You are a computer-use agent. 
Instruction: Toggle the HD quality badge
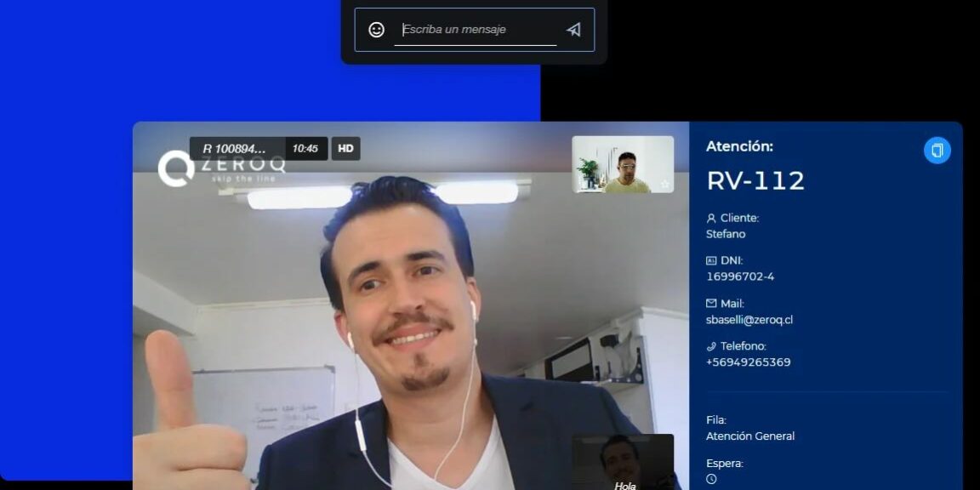(345, 149)
